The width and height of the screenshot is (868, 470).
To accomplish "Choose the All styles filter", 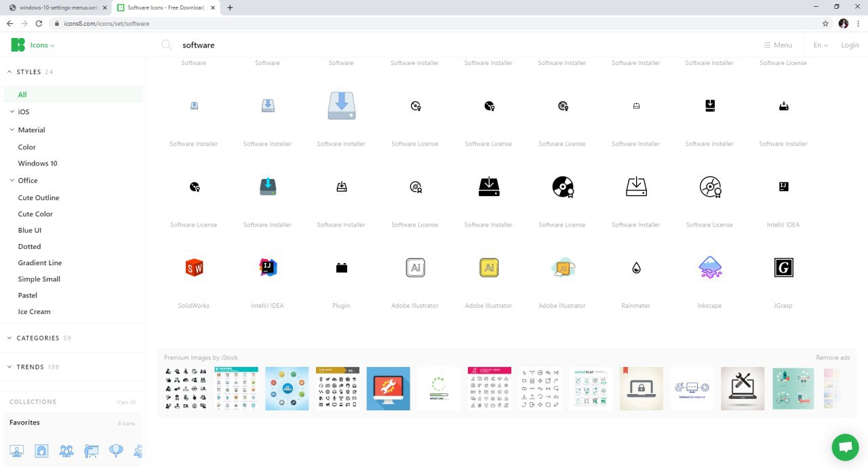I will tap(73, 95).
